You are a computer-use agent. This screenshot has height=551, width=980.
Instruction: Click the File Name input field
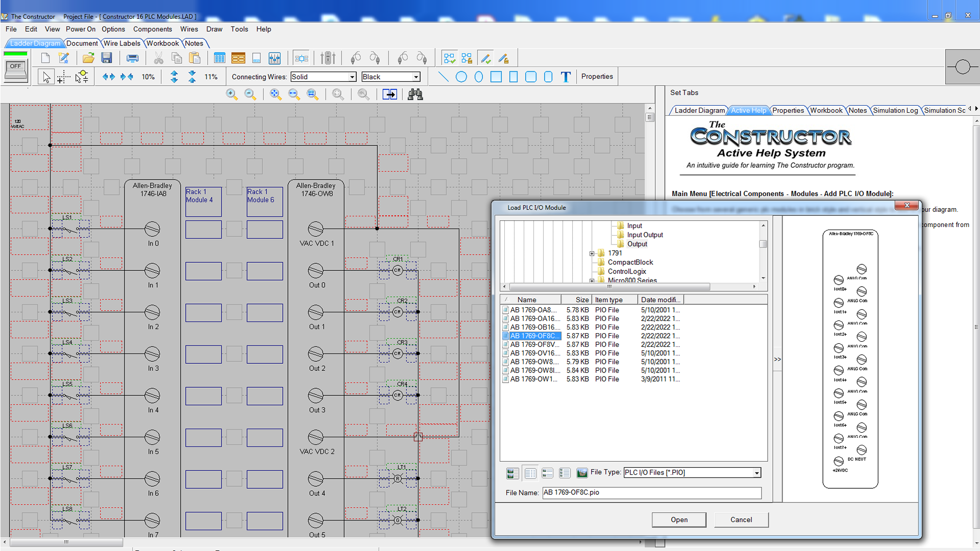(x=651, y=492)
